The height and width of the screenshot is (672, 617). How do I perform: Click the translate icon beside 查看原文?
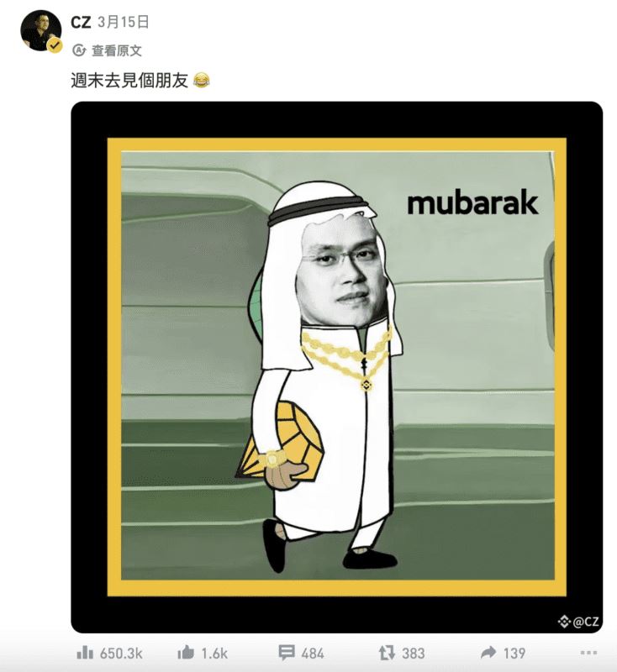pos(78,50)
